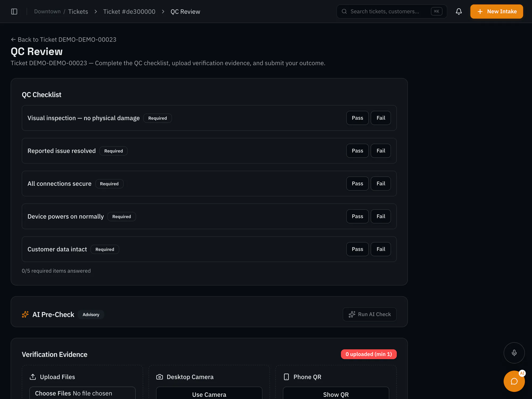This screenshot has width=532, height=399.
Task: Mark Visual inspection as Fail
Action: click(x=381, y=118)
